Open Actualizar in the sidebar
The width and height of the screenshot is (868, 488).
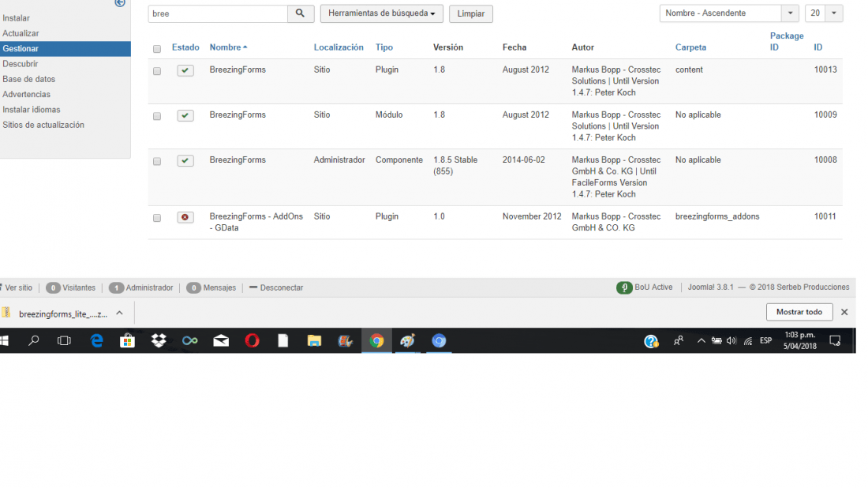21,33
